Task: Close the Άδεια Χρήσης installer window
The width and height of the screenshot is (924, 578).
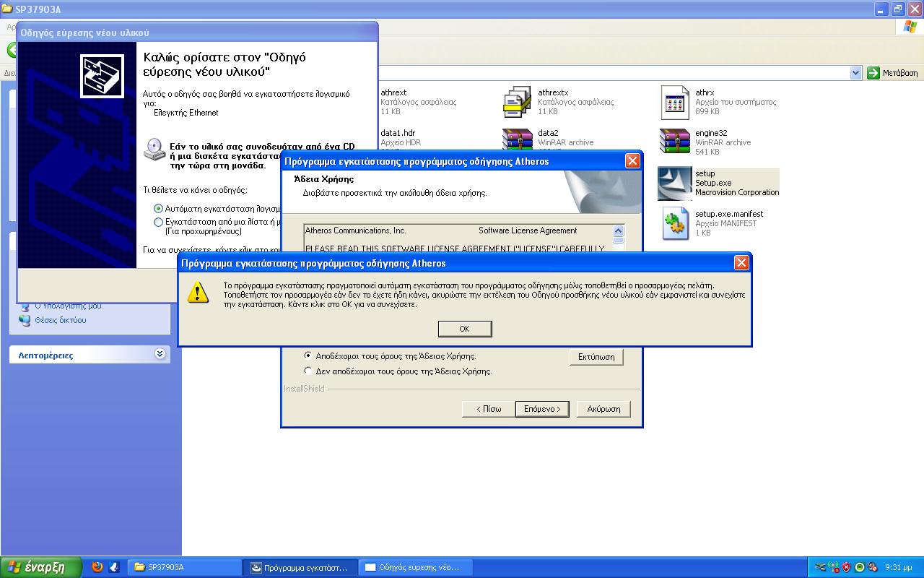Action: 632,161
